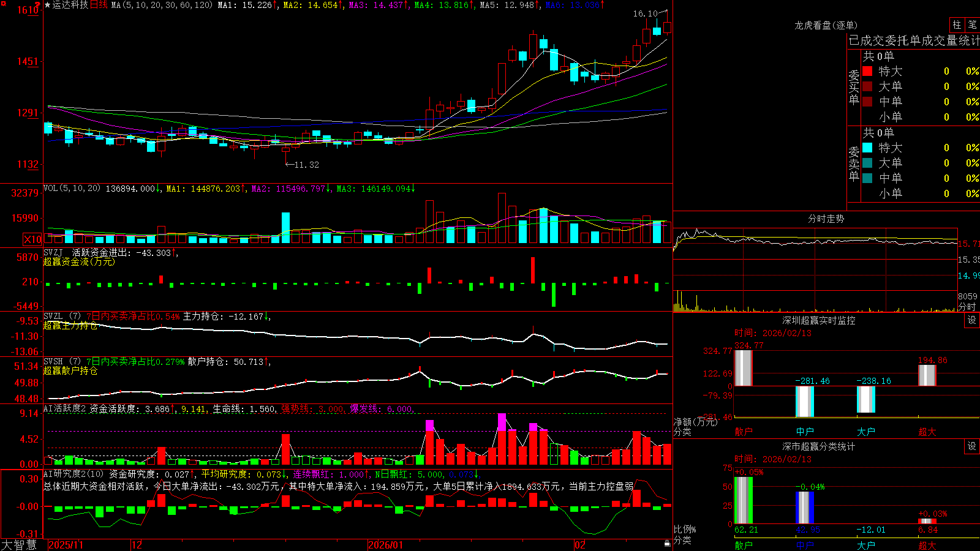The width and height of the screenshot is (980, 551).
Task: Click the 深市超赢分类统计 panel title
Action: (x=819, y=446)
